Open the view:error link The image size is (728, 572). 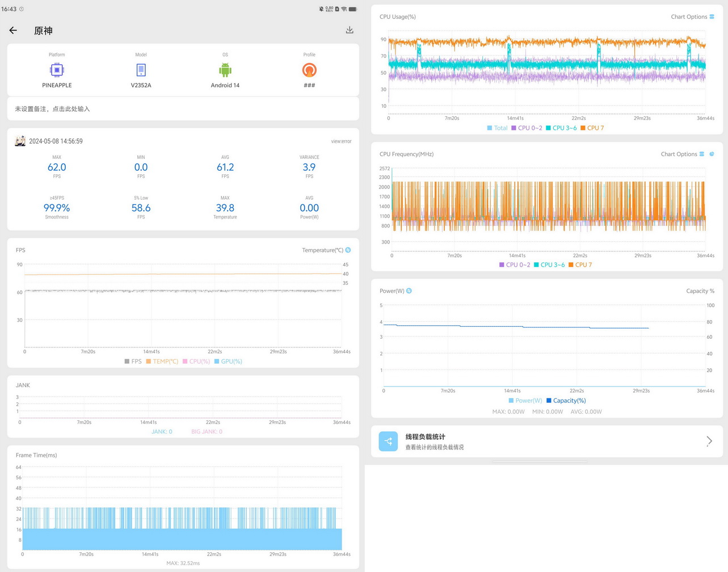341,141
